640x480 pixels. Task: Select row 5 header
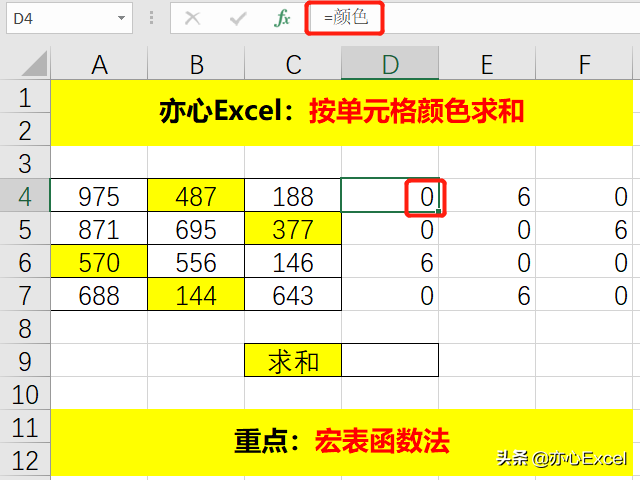tap(25, 228)
